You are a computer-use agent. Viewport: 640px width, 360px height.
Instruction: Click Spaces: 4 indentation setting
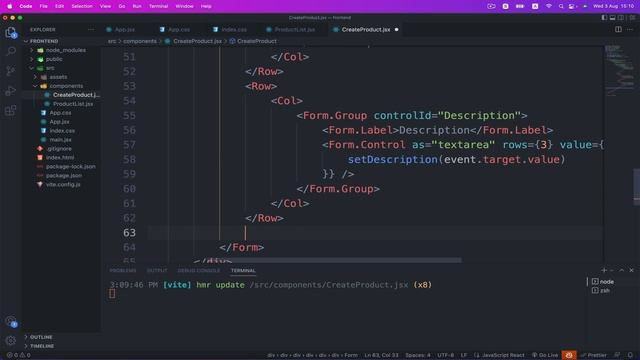pos(418,355)
